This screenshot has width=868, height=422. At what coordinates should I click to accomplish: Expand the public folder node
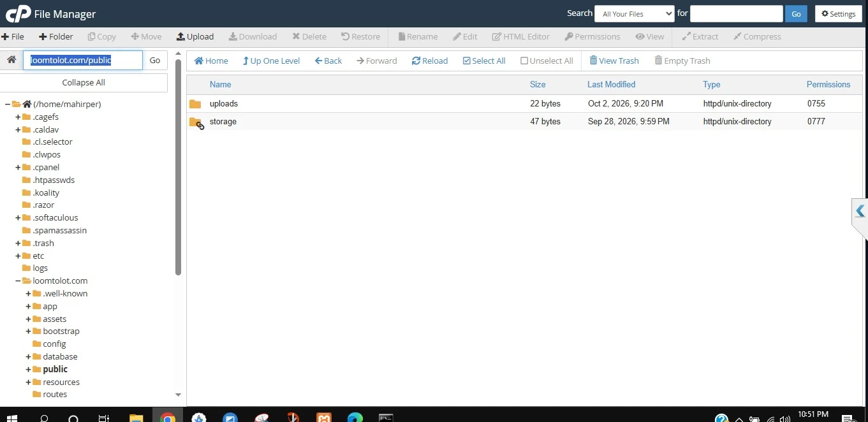pos(29,369)
